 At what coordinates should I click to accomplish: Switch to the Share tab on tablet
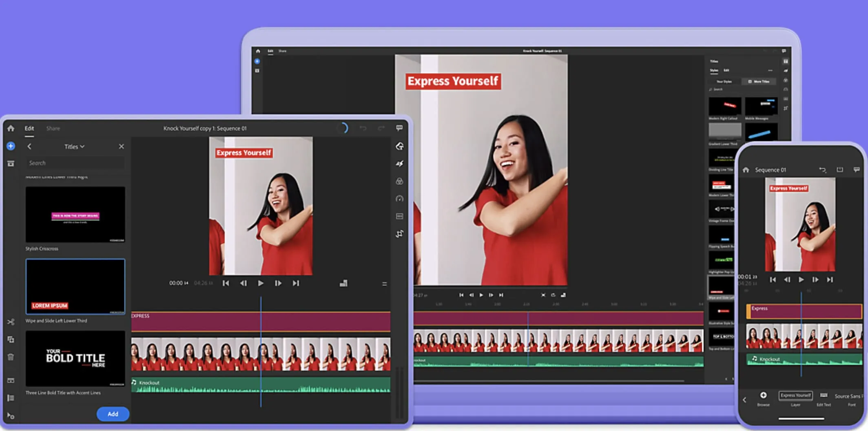tap(53, 129)
